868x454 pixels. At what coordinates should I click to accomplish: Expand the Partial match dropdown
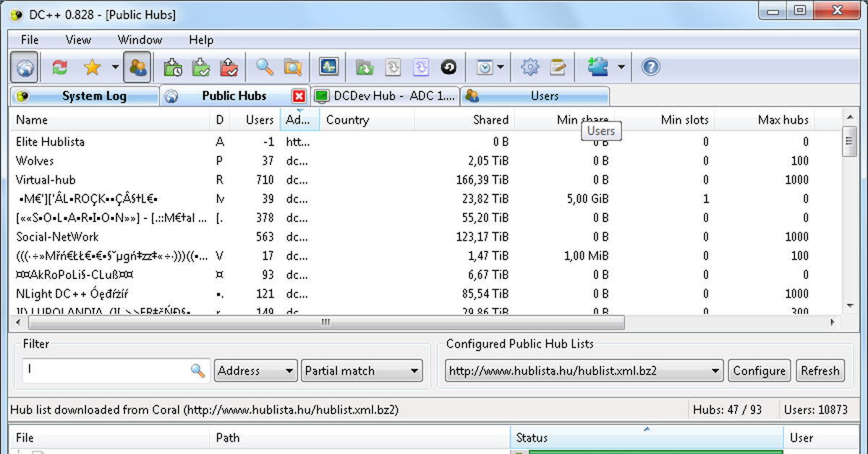(x=362, y=371)
